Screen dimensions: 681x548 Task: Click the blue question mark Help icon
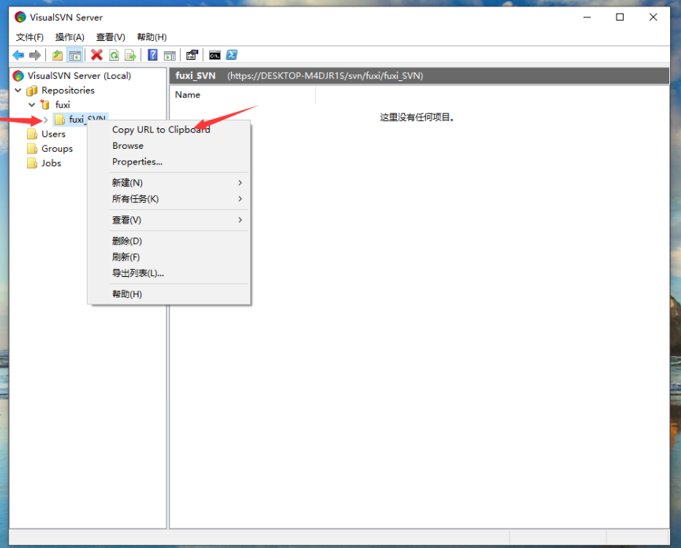coord(152,55)
